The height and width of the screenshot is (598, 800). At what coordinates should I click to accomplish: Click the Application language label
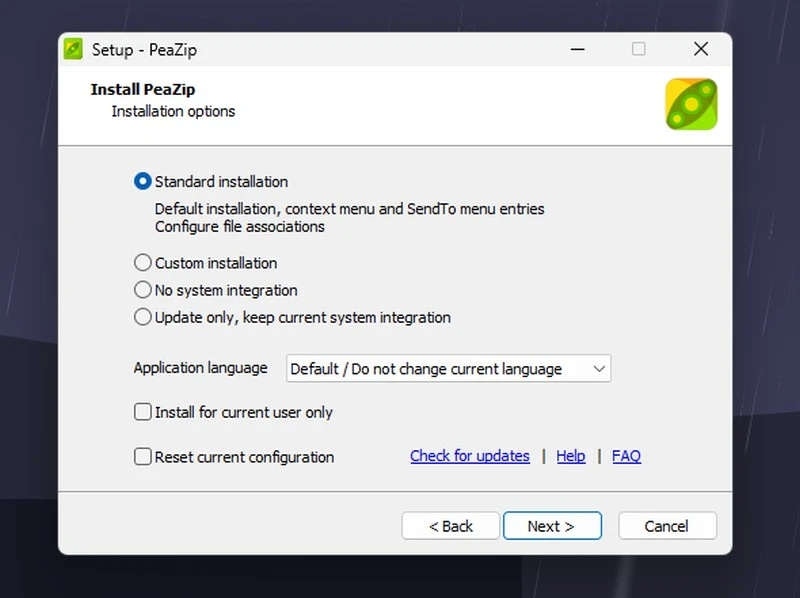pos(200,368)
